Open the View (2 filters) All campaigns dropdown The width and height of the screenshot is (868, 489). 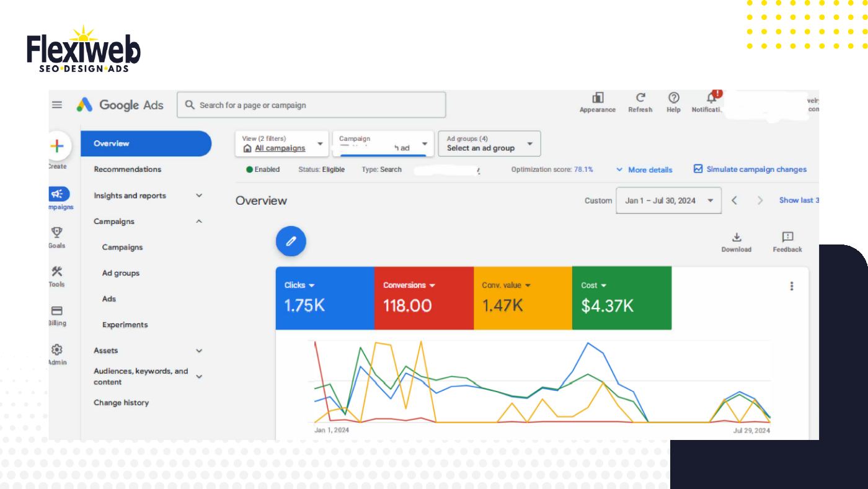283,144
